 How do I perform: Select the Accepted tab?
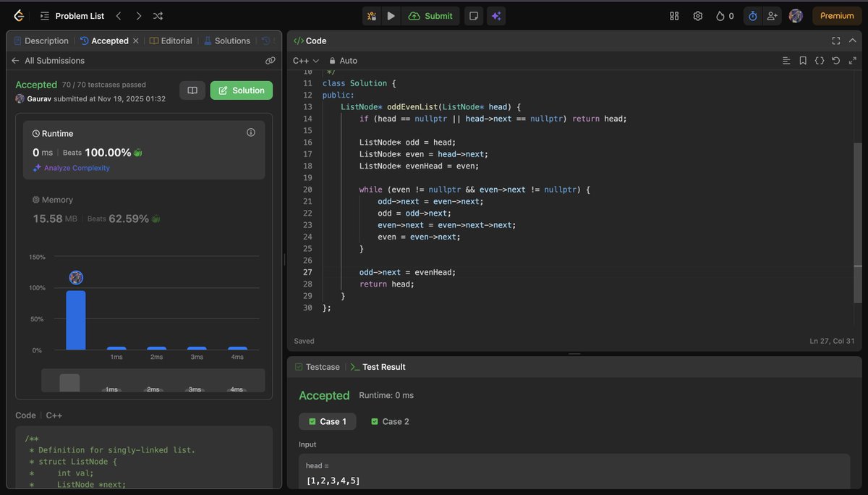(x=104, y=41)
